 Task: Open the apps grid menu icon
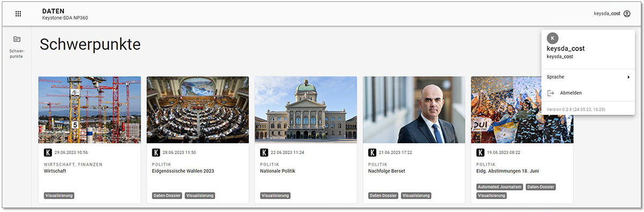(x=18, y=14)
